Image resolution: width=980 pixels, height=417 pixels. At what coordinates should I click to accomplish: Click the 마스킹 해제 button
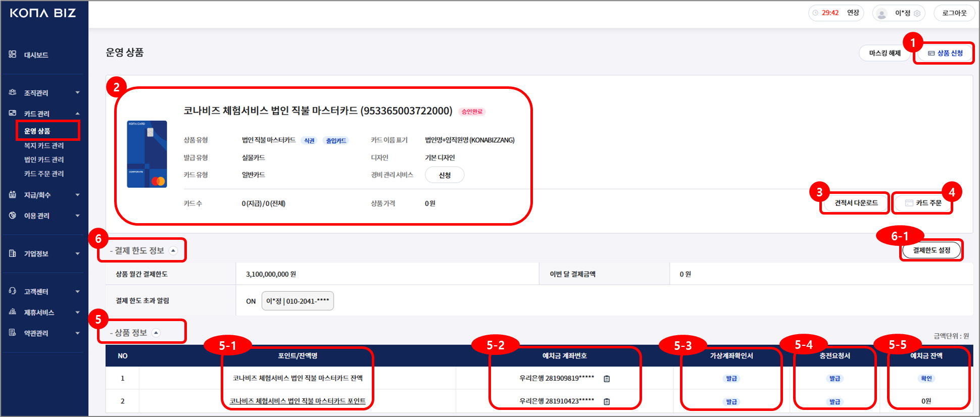tap(885, 53)
